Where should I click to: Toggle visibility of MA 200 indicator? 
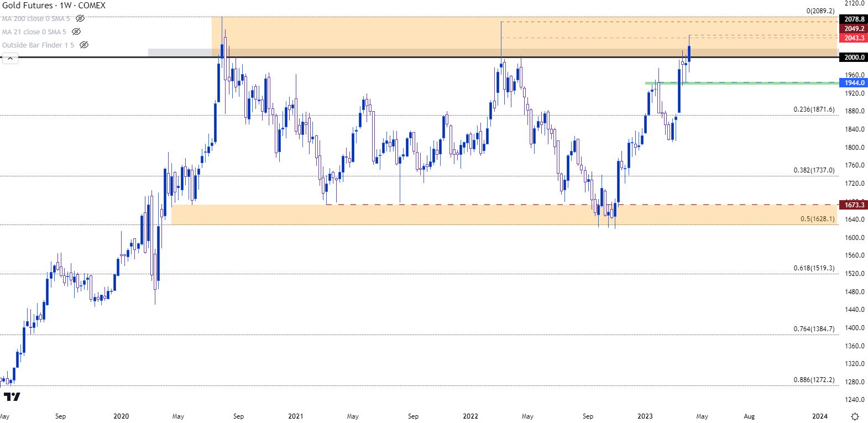click(80, 18)
